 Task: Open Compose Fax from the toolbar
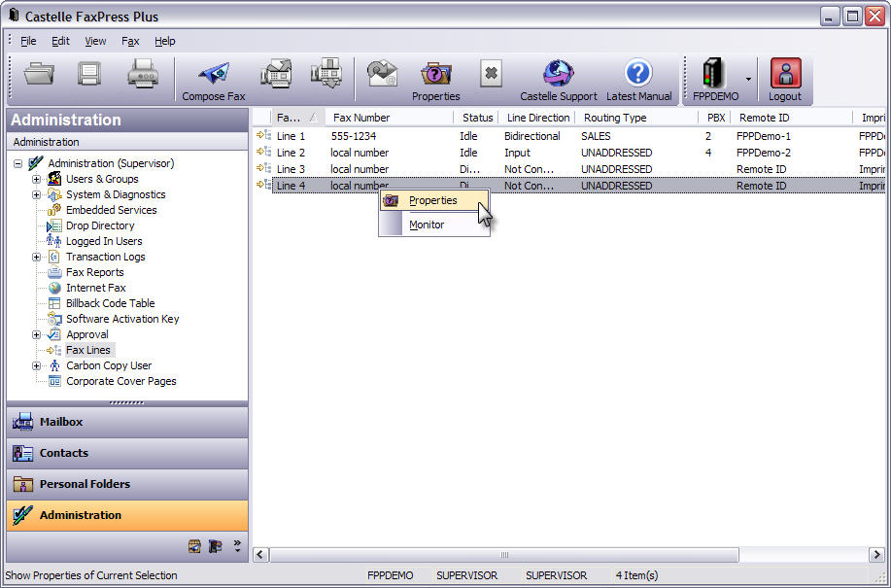(x=214, y=82)
